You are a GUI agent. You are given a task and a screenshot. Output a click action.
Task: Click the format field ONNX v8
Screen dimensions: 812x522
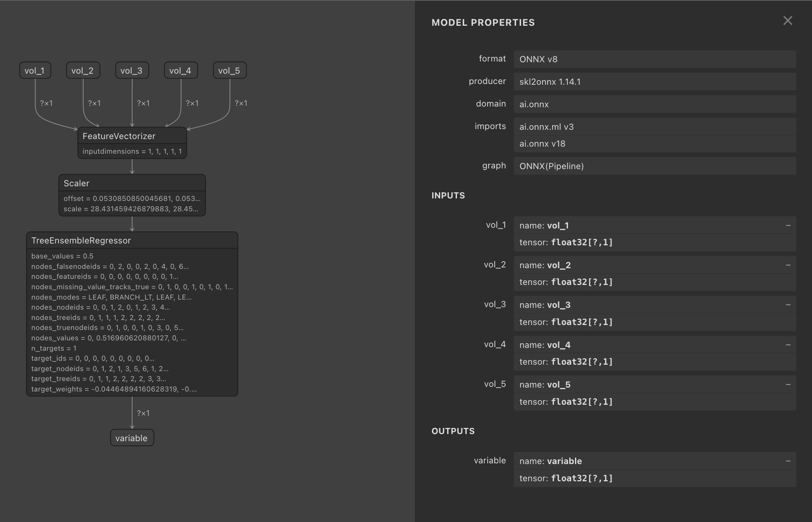[x=655, y=59]
